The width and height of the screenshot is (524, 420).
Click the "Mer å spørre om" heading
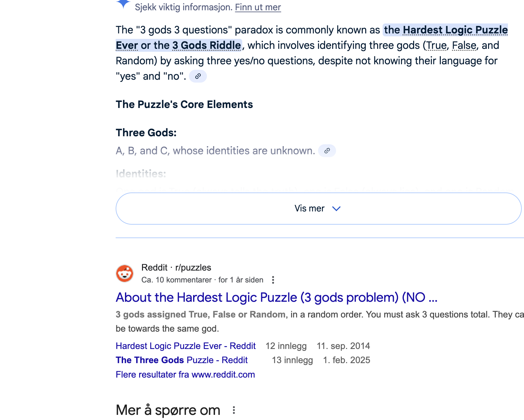(x=168, y=410)
